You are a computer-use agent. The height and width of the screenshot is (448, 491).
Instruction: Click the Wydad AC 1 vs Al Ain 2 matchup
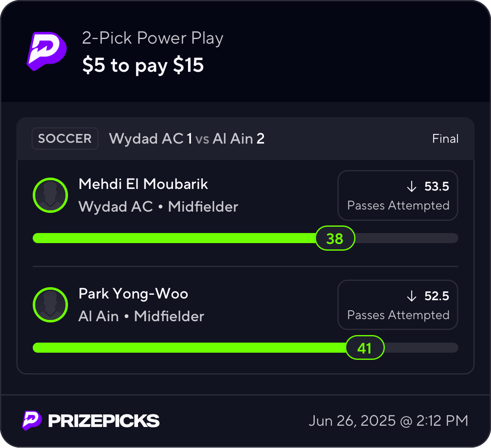tap(187, 139)
